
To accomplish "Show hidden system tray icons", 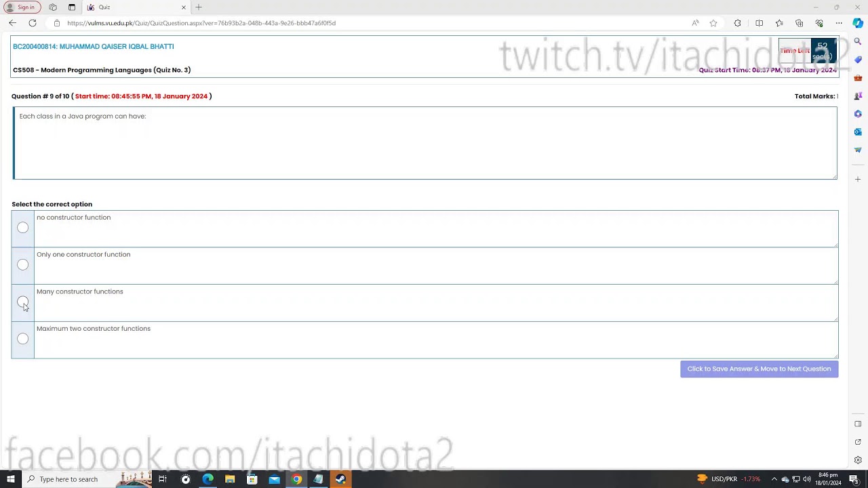I will click(x=774, y=479).
